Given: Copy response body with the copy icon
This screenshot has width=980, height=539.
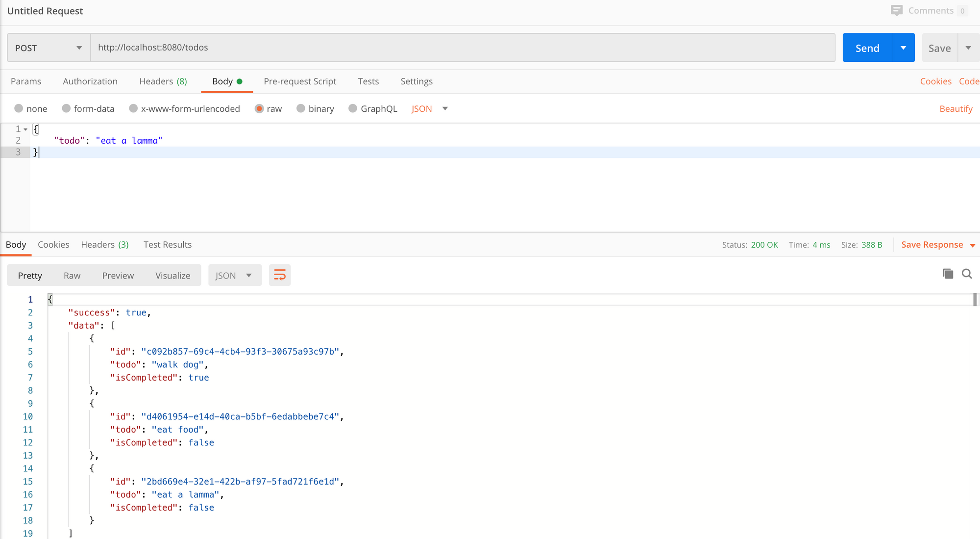Looking at the screenshot, I should coord(948,274).
